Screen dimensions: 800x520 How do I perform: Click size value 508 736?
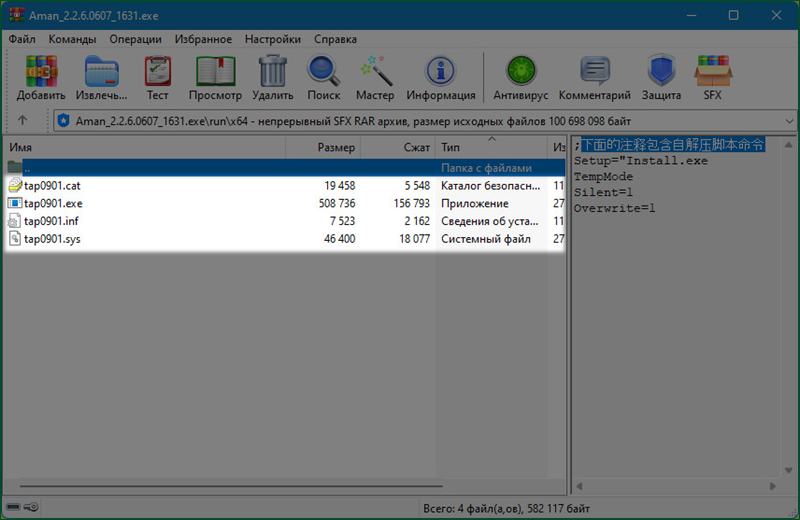tap(337, 203)
